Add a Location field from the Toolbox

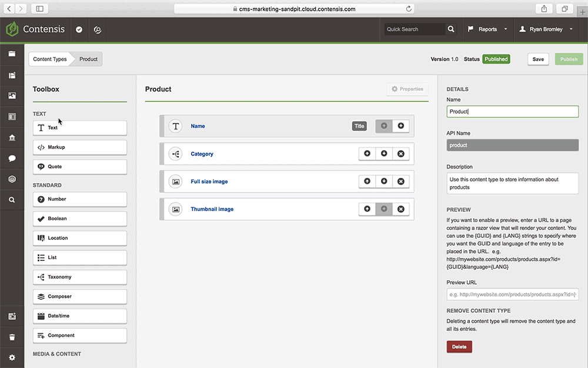pos(79,238)
